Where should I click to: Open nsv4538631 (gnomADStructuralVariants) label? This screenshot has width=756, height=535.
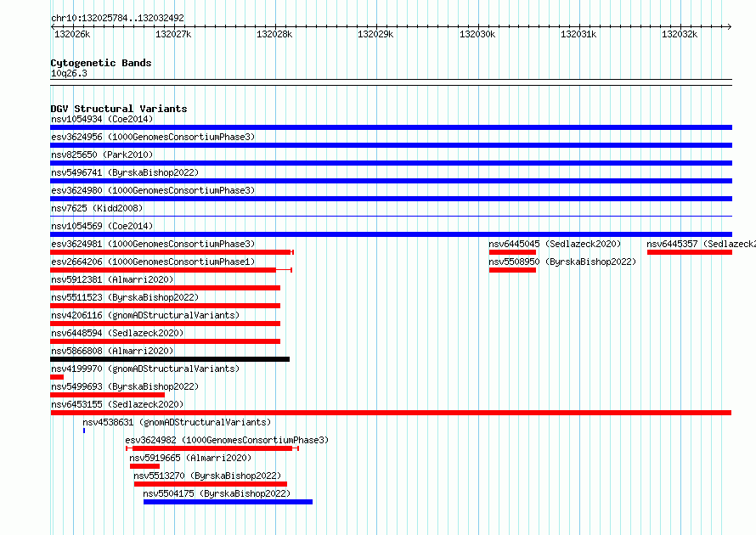[x=177, y=422]
